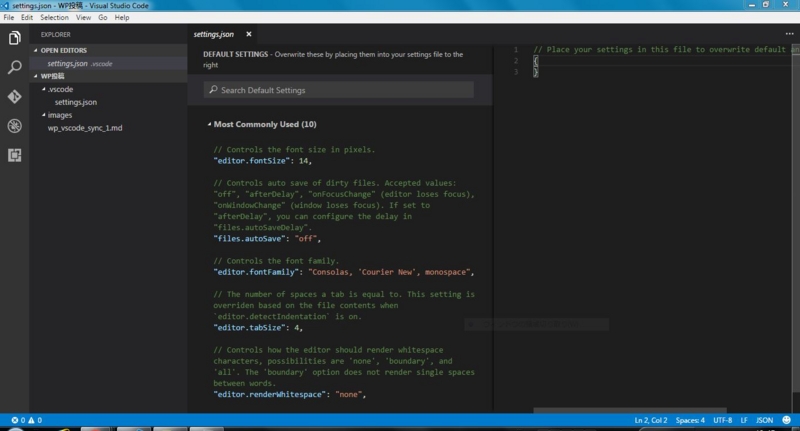
Task: Click the "files.autoSave" setting line
Action: pos(267,239)
